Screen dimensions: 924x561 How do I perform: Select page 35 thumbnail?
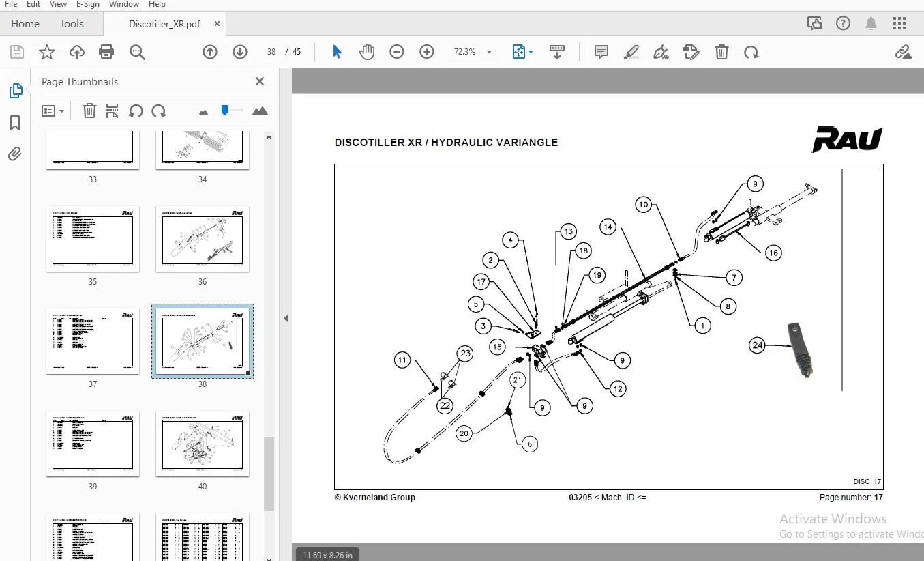coord(93,239)
